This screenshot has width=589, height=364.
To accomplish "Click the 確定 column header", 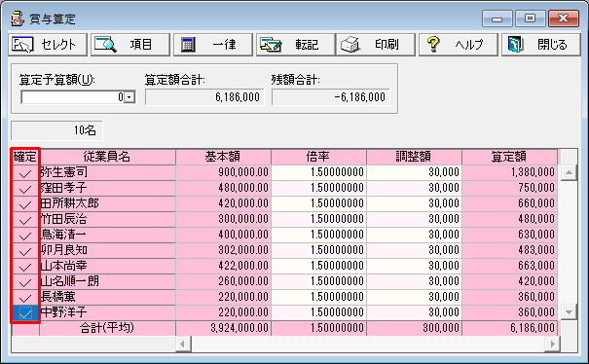I will point(25,157).
